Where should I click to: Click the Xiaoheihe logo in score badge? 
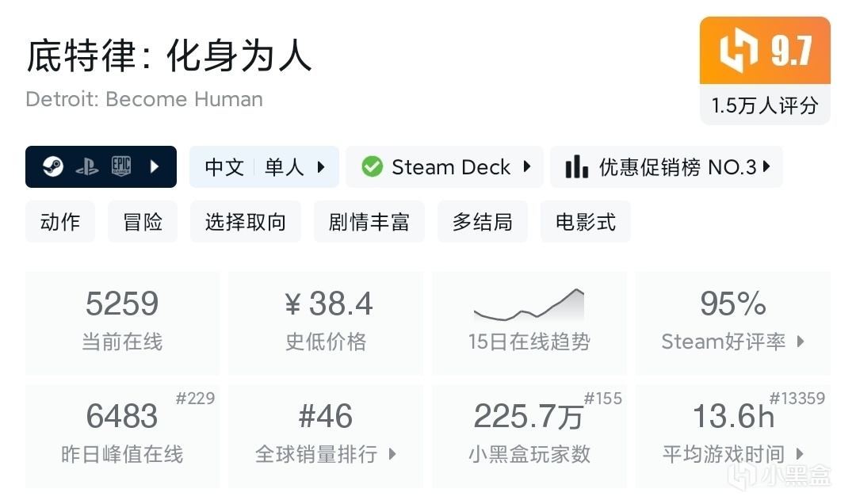[x=738, y=50]
